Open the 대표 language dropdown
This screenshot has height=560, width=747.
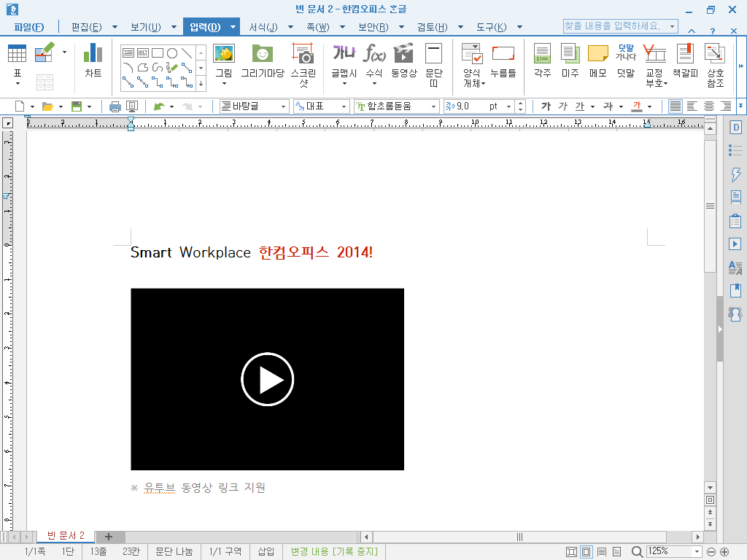[344, 106]
